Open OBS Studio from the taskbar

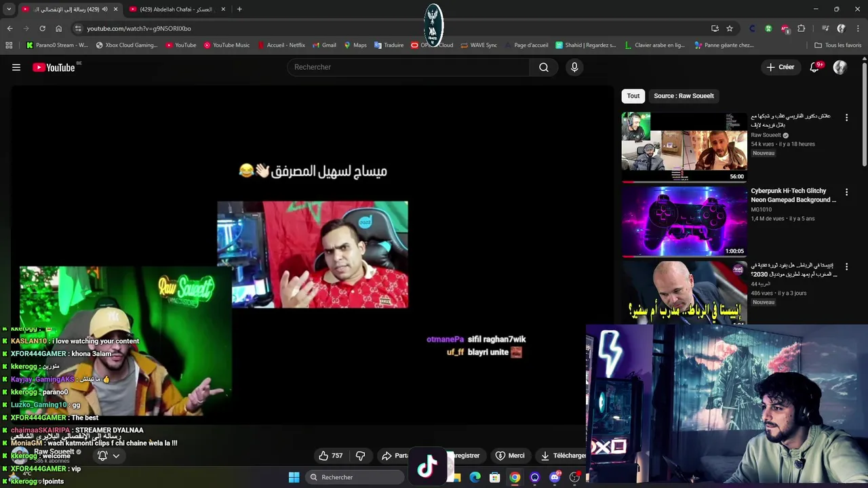point(574,477)
